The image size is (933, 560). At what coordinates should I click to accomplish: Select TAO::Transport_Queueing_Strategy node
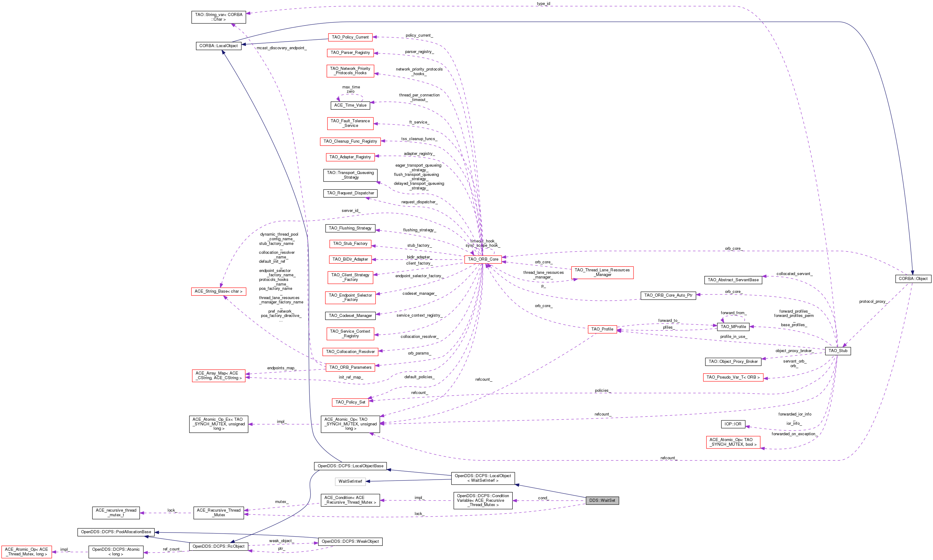click(350, 175)
